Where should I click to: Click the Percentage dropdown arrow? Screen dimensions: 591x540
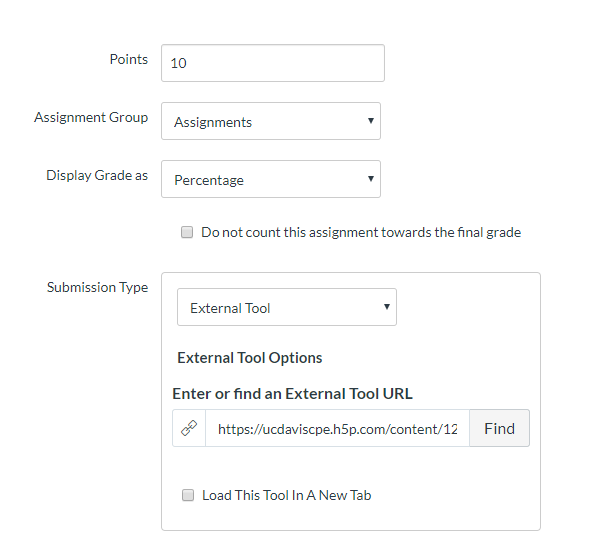click(371, 179)
